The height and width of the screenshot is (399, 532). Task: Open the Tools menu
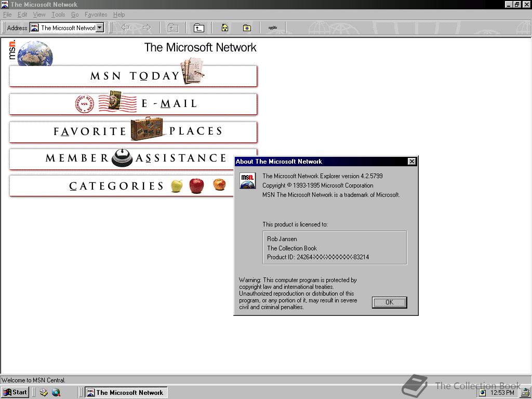[x=58, y=15]
